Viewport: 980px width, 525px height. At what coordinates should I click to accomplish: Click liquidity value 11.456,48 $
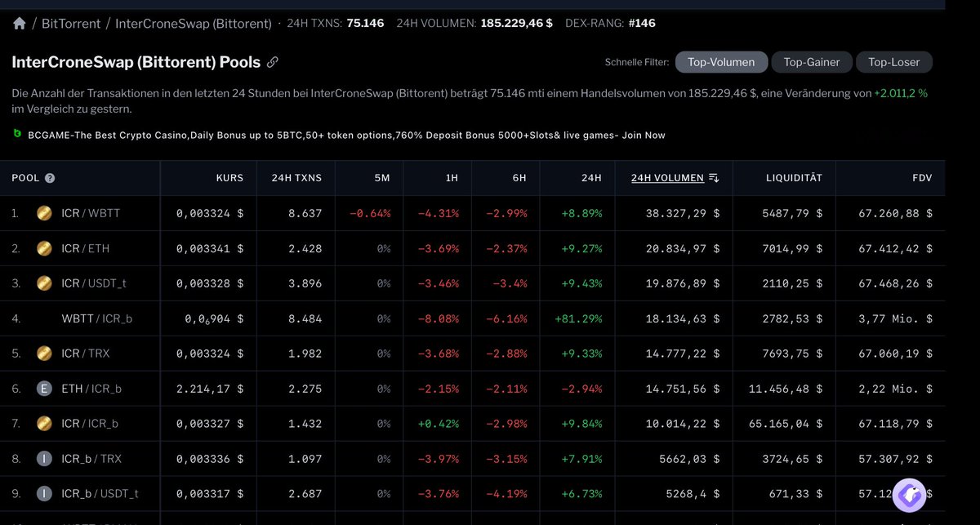(786, 389)
